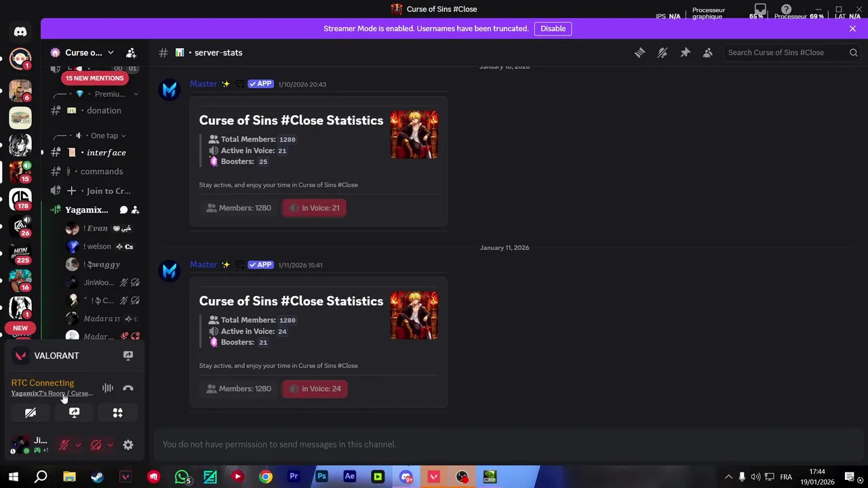This screenshot has width=868, height=488.
Task: Click the member list people icon
Action: coord(707,52)
